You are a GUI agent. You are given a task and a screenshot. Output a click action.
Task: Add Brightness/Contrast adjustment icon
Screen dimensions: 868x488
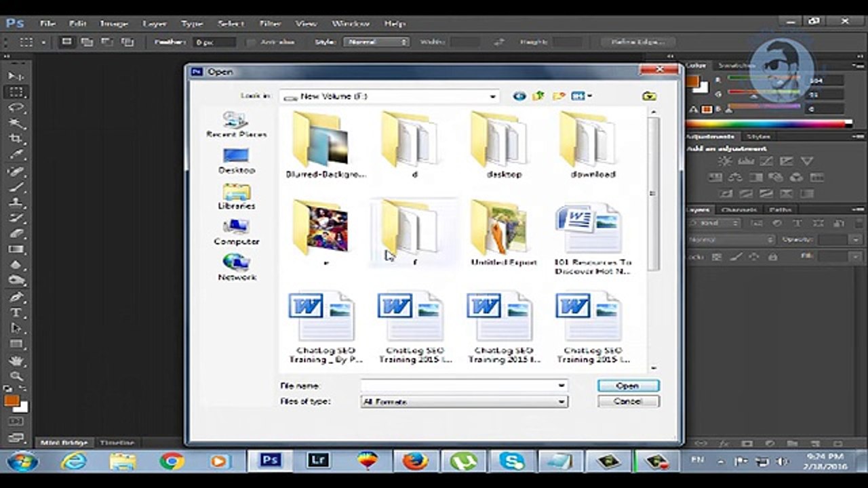coord(726,161)
